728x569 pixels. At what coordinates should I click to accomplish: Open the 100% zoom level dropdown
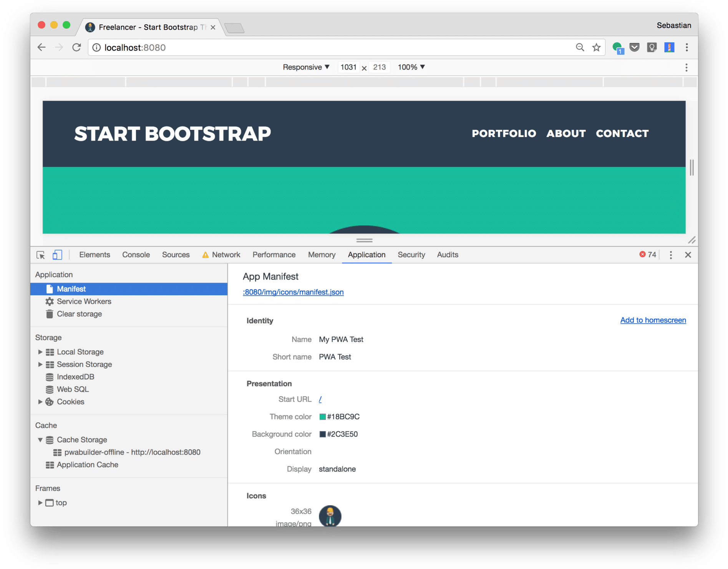411,67
